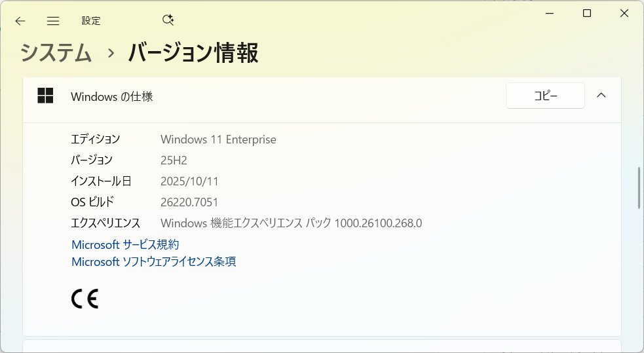Maximize the Settings window
644x353 pixels.
pos(587,14)
